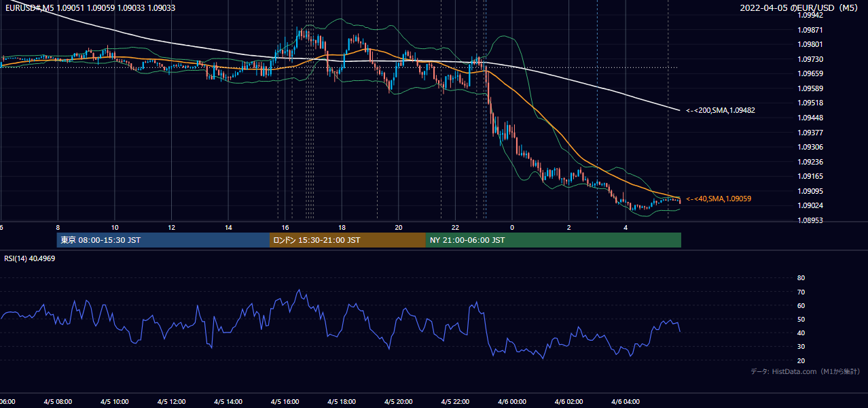Click the ロンドン 15:30-21:00 JST session bar

tap(348, 240)
